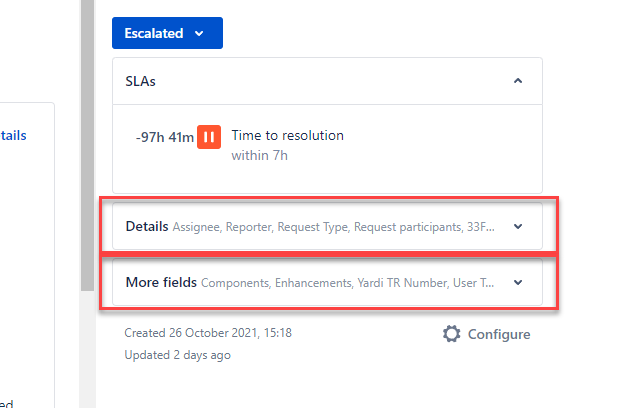Click the partially visible blue details link

[x=13, y=135]
